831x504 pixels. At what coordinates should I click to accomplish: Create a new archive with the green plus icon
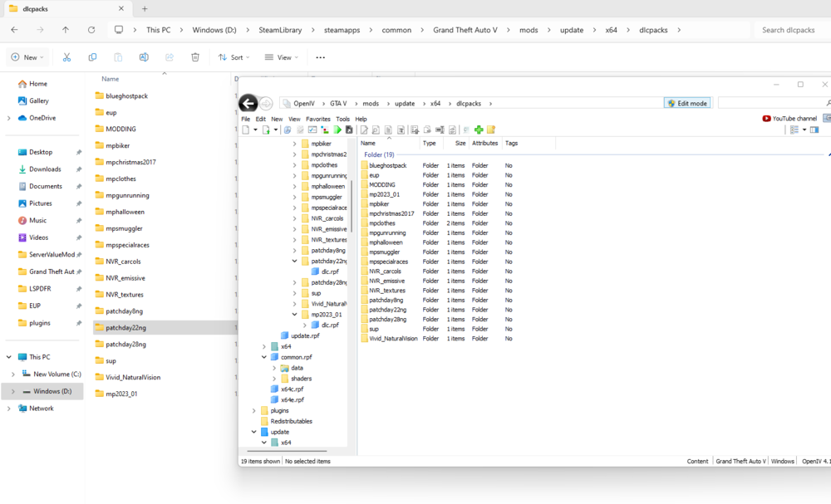coord(479,130)
